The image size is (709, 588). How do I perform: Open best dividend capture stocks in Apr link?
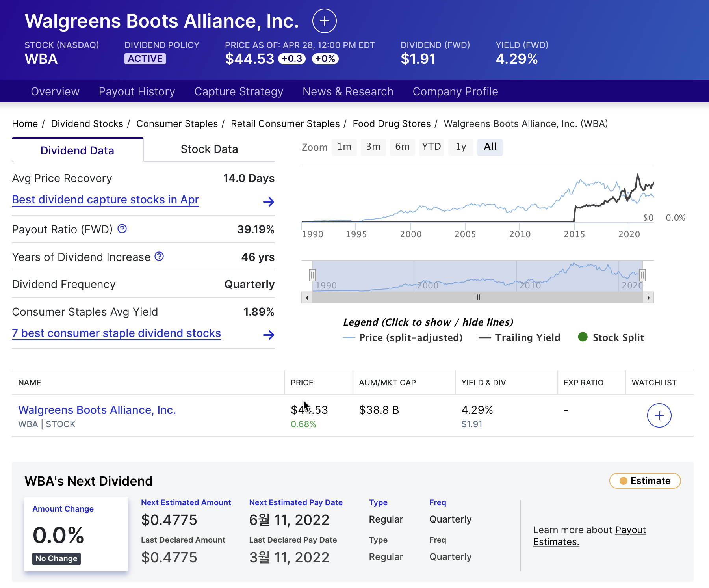tap(105, 199)
